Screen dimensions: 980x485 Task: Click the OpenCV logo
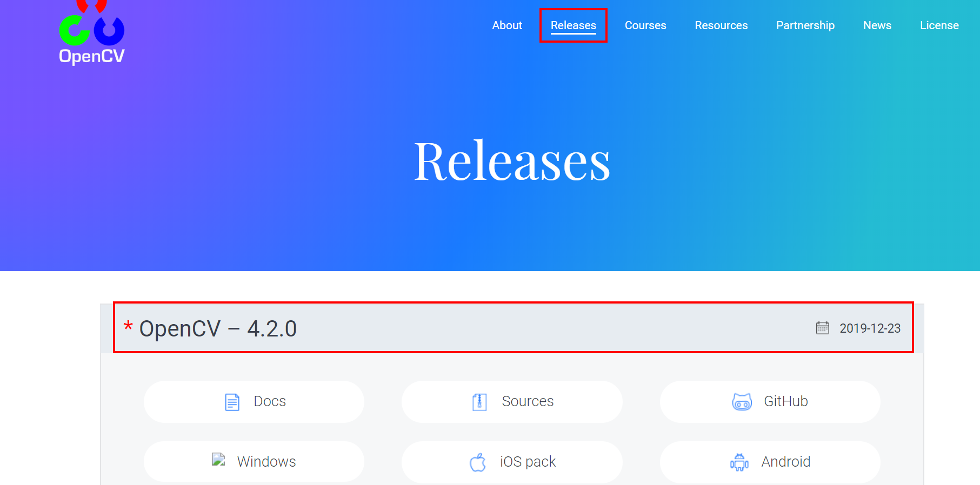point(92,32)
